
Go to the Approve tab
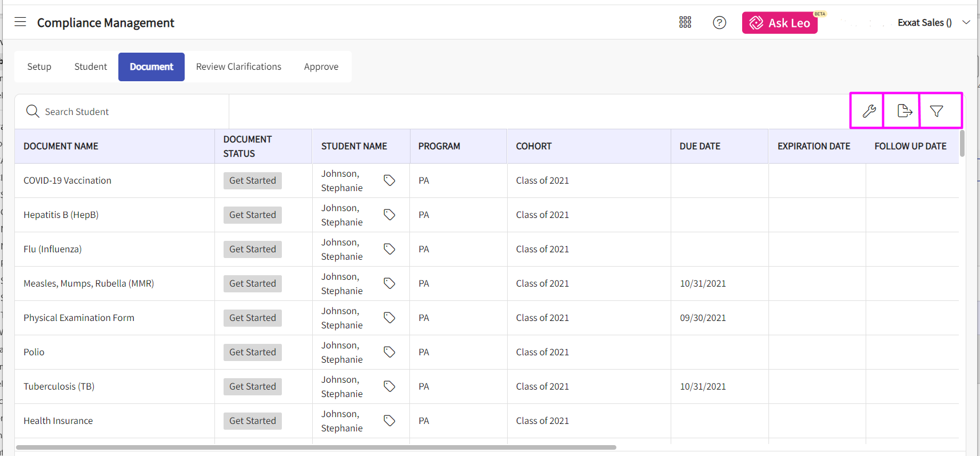click(321, 67)
